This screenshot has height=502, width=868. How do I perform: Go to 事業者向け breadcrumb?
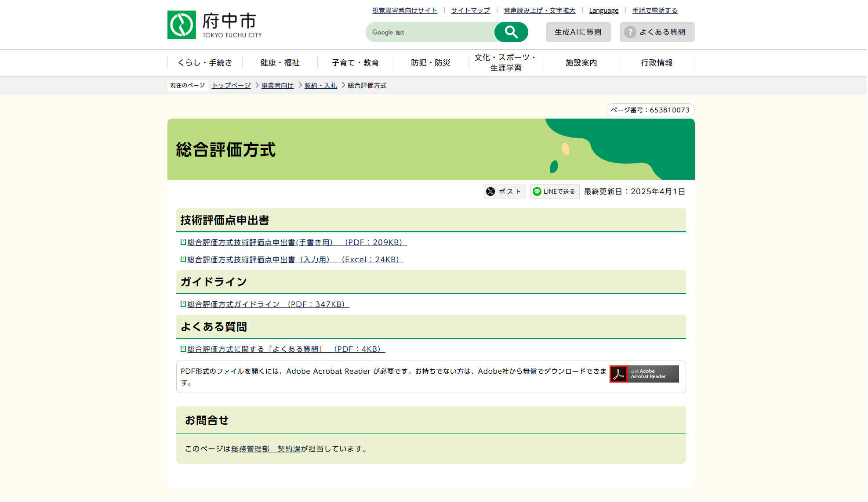pos(277,86)
